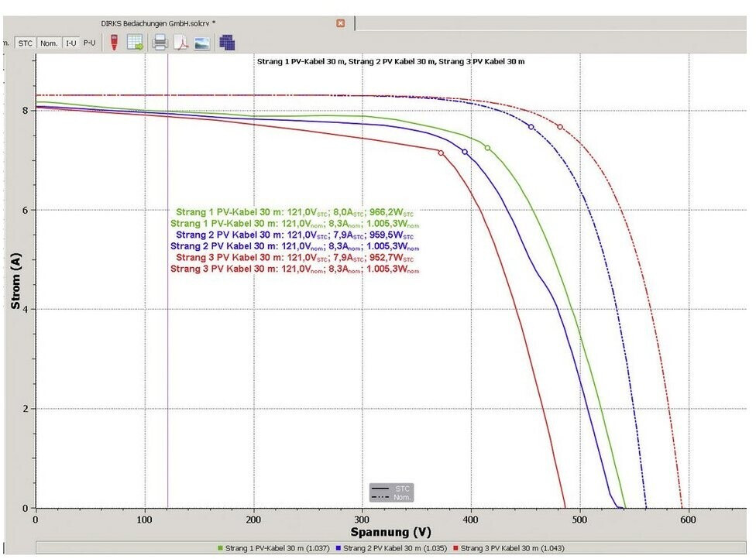Save the chart as an image
The height and width of the screenshot is (559, 756).
point(202,43)
